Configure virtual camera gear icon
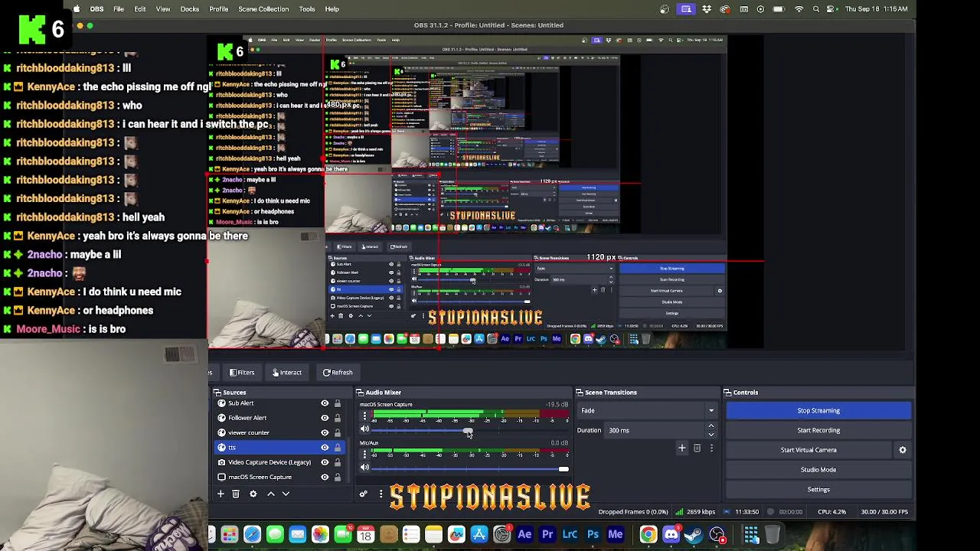 (x=903, y=450)
